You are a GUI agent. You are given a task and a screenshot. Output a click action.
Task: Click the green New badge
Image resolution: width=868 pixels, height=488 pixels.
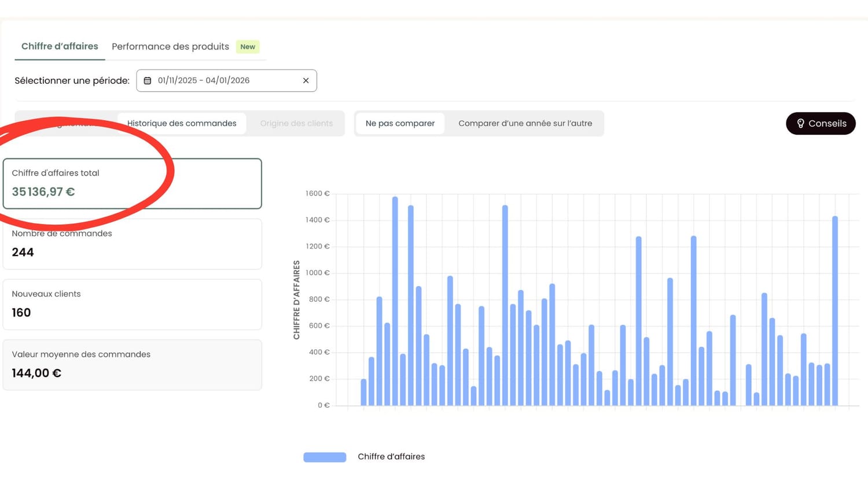(x=248, y=47)
